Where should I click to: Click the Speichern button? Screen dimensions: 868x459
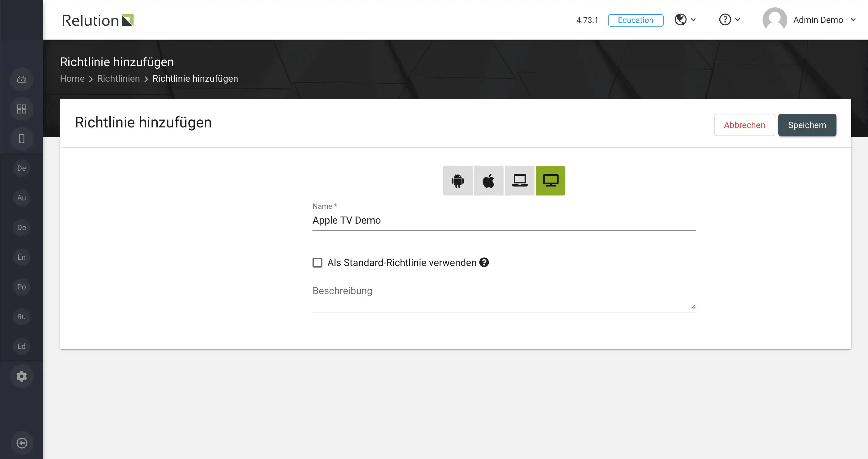tap(807, 125)
